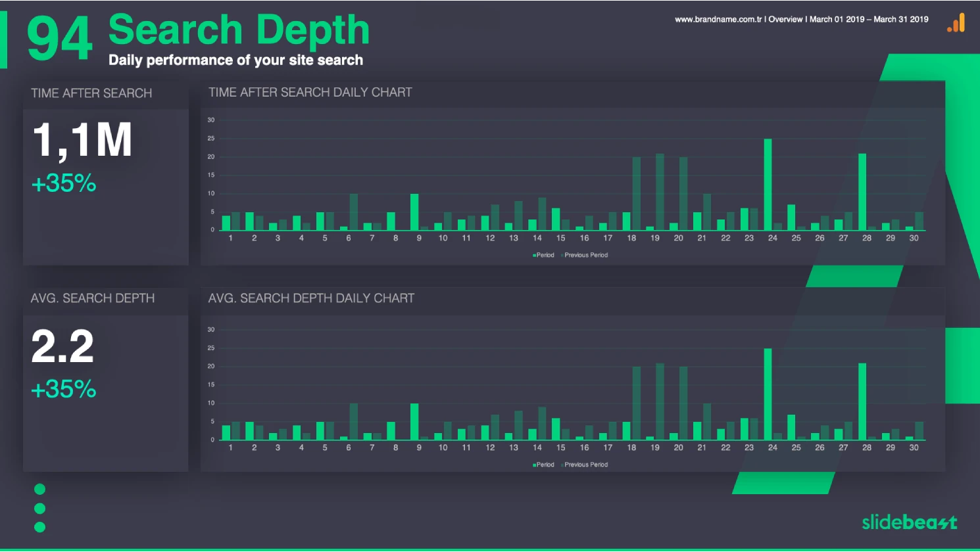The image size is (980, 552).
Task: Click x-axis label 28 in Avg. Search Depth chart
Action: pos(867,448)
